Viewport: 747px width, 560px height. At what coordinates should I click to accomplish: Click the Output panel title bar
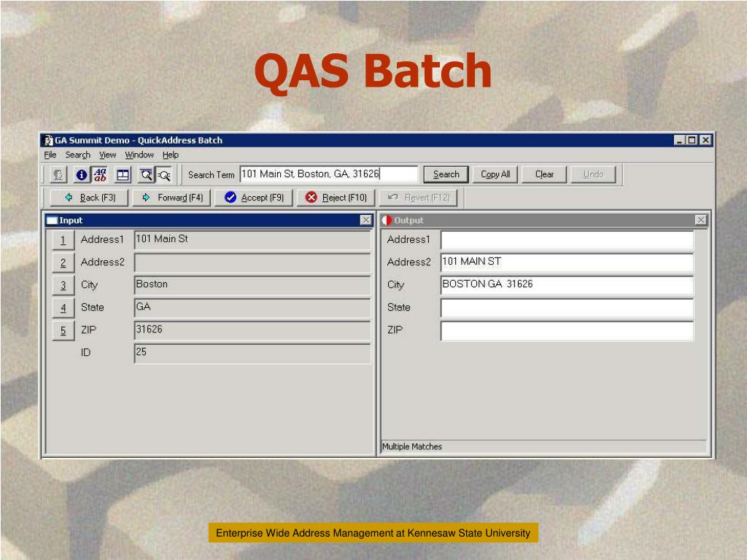(x=543, y=220)
